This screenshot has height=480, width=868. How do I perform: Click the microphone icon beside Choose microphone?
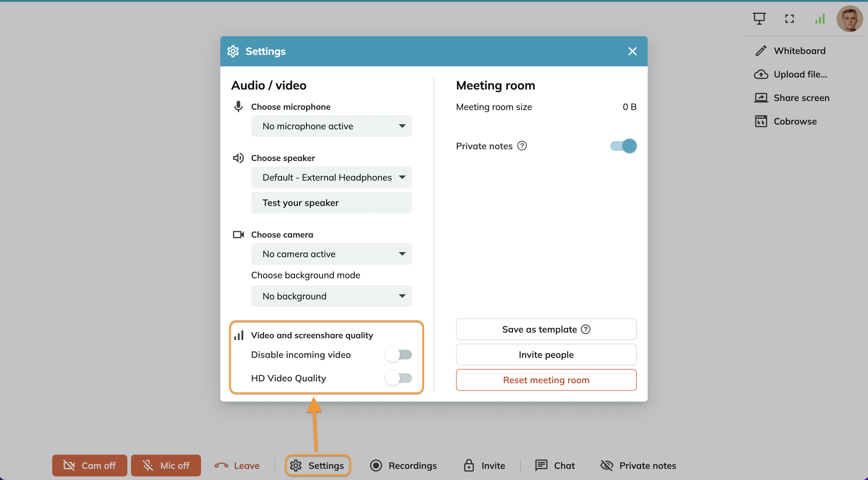click(x=238, y=106)
